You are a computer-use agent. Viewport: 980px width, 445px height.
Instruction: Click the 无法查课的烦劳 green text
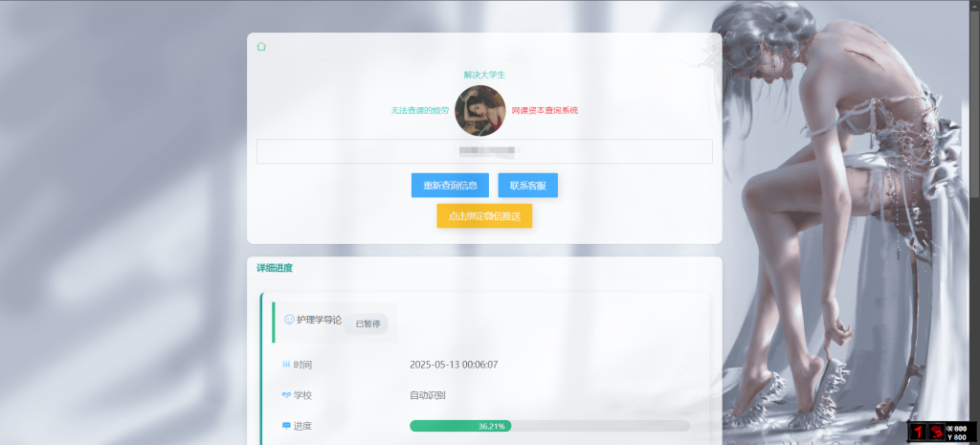click(420, 111)
